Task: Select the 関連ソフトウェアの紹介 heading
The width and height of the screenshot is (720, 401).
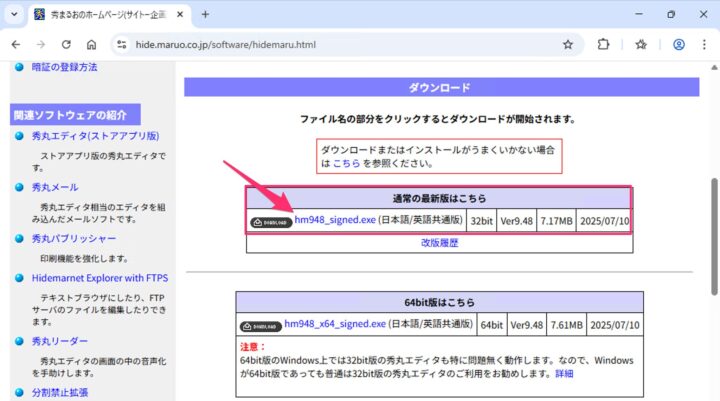Action: [x=75, y=115]
